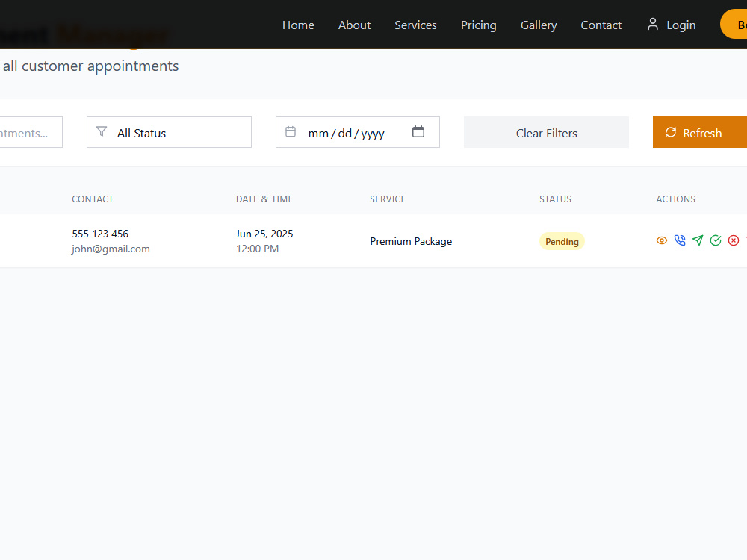This screenshot has height=560, width=747.
Task: Call customer using the blue phone icon
Action: click(680, 240)
